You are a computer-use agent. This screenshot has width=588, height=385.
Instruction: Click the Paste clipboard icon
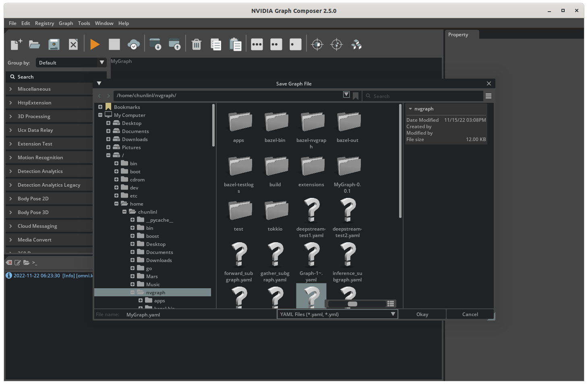tap(235, 44)
